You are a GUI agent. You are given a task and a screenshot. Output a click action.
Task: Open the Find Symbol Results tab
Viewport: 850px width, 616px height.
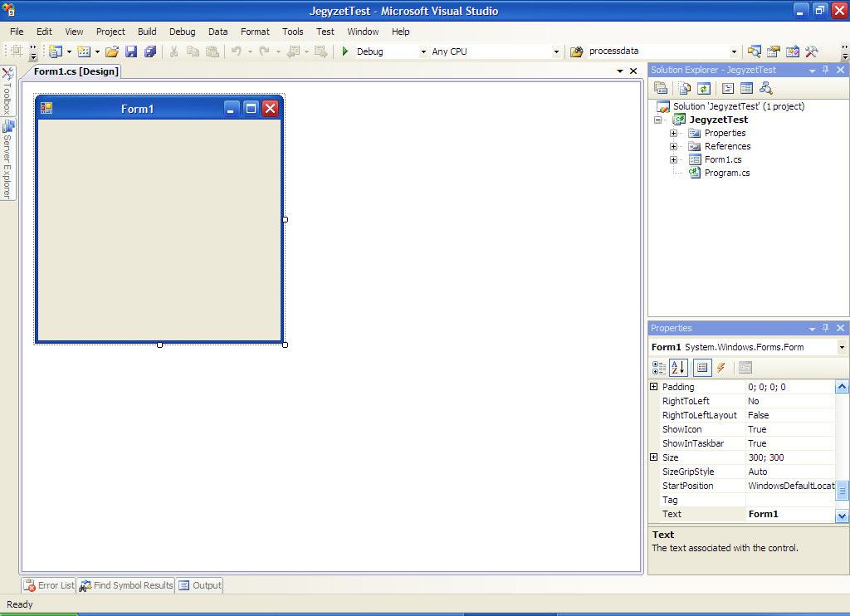click(126, 585)
